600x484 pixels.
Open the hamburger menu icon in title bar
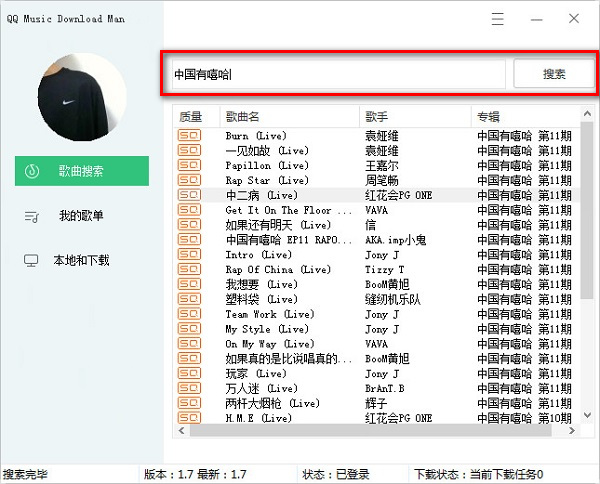(x=497, y=19)
